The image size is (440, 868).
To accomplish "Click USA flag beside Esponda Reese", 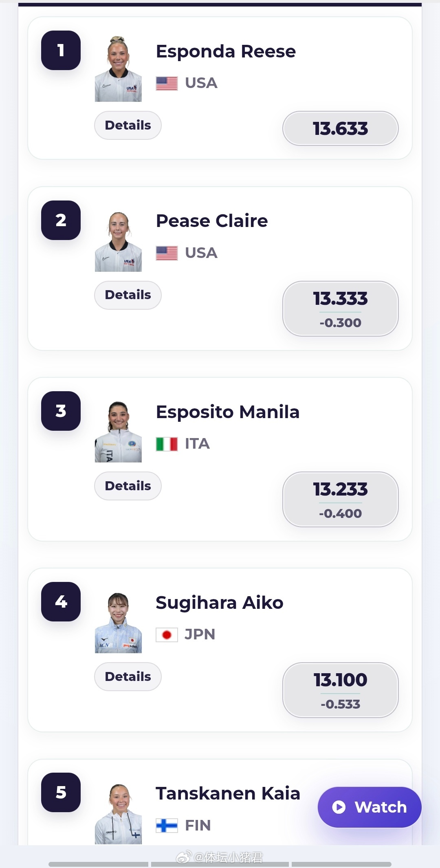I will click(167, 83).
